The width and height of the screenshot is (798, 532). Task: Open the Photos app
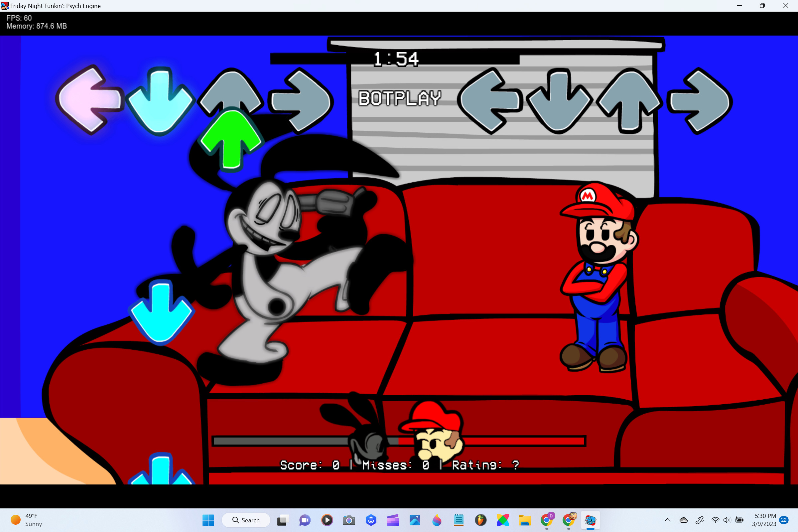(x=415, y=520)
